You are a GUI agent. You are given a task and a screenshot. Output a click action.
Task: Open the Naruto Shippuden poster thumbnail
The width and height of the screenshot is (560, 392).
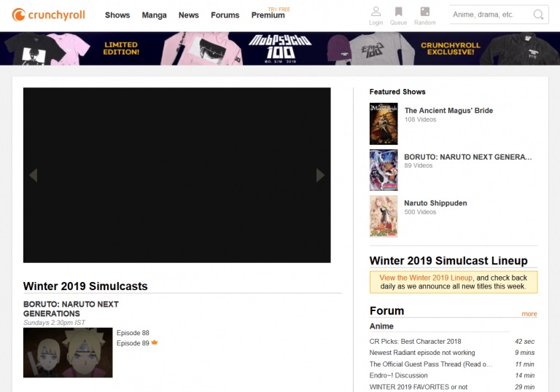384,216
